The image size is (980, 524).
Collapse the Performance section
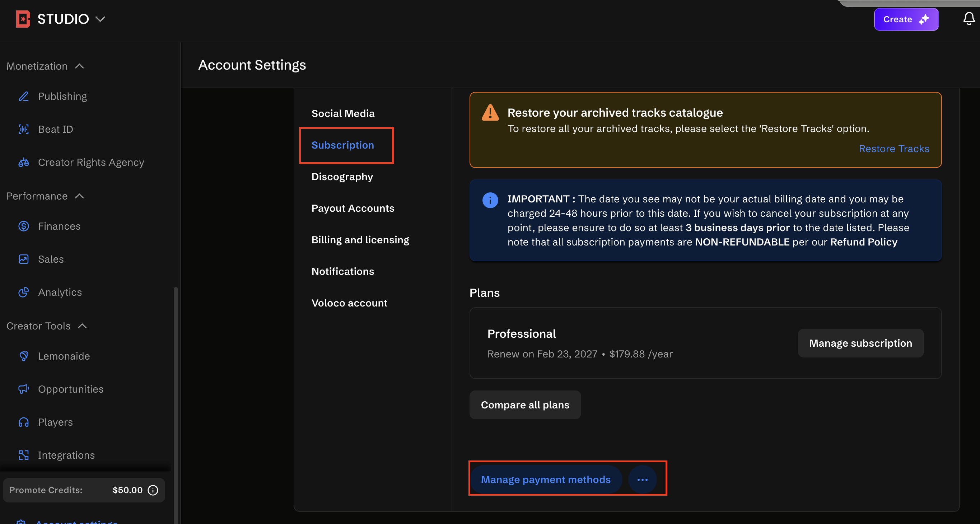pos(79,196)
